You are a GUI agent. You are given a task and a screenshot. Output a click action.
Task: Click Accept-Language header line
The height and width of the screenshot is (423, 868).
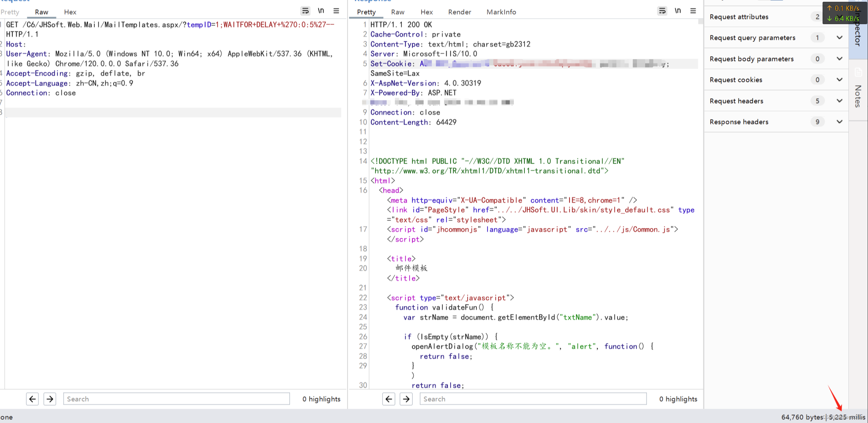pos(70,83)
